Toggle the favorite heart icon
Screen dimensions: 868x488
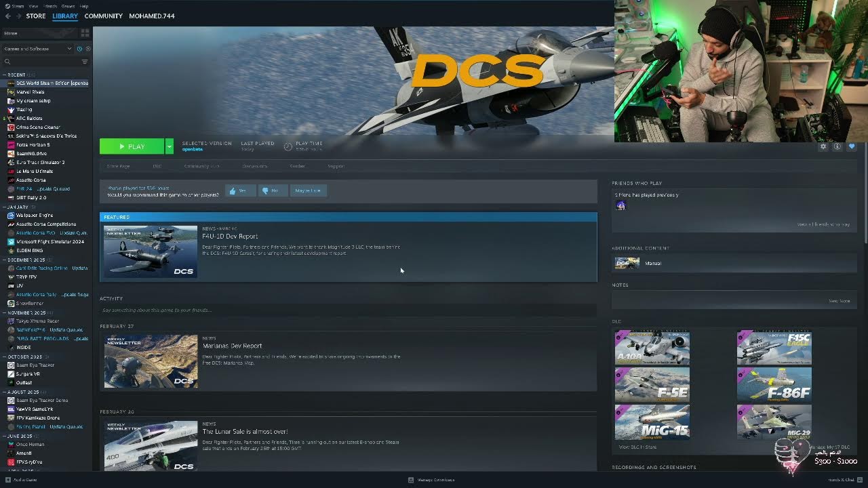(x=852, y=146)
